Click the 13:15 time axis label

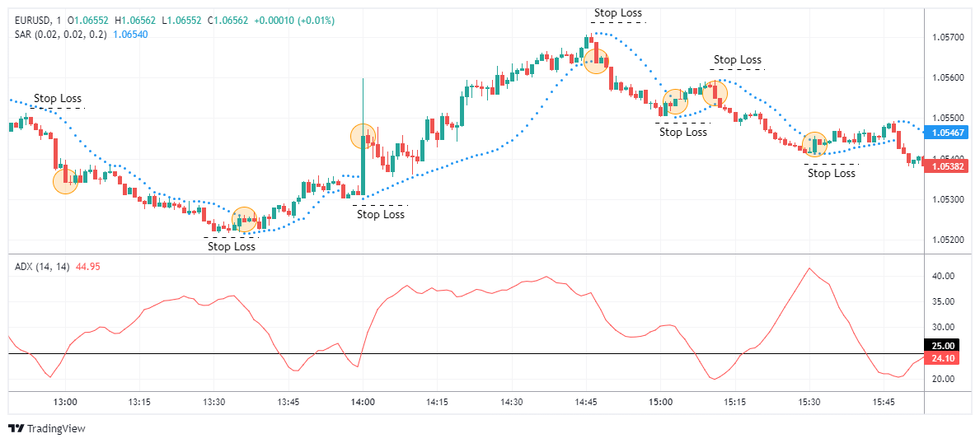coord(139,403)
